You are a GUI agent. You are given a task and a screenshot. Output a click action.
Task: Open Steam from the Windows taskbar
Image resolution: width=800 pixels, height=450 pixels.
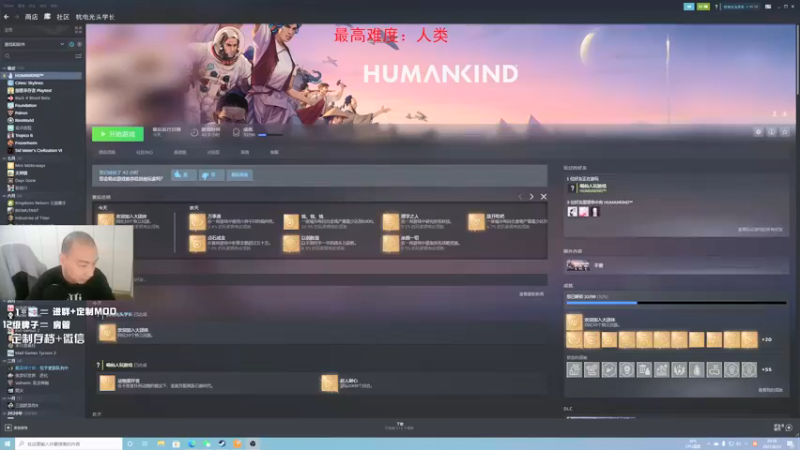[x=222, y=444]
